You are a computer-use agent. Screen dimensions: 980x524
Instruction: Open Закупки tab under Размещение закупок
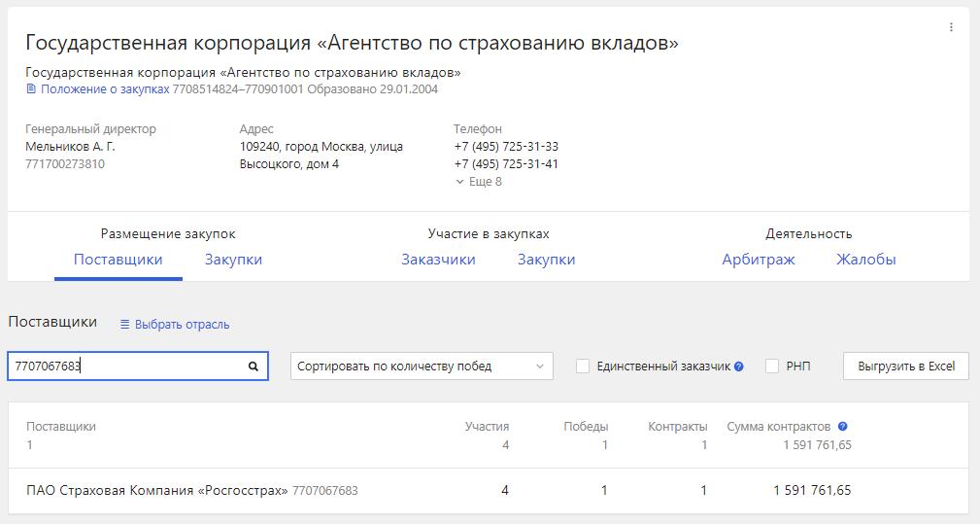(233, 260)
